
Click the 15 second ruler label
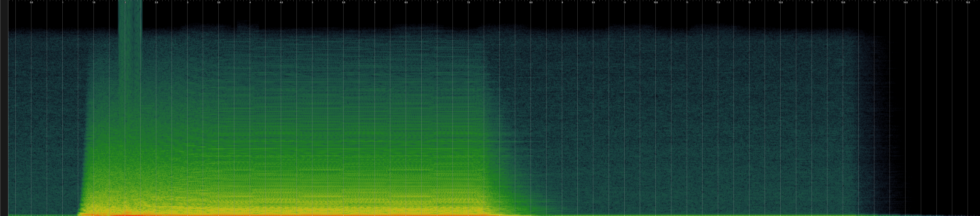tap(937, 3)
